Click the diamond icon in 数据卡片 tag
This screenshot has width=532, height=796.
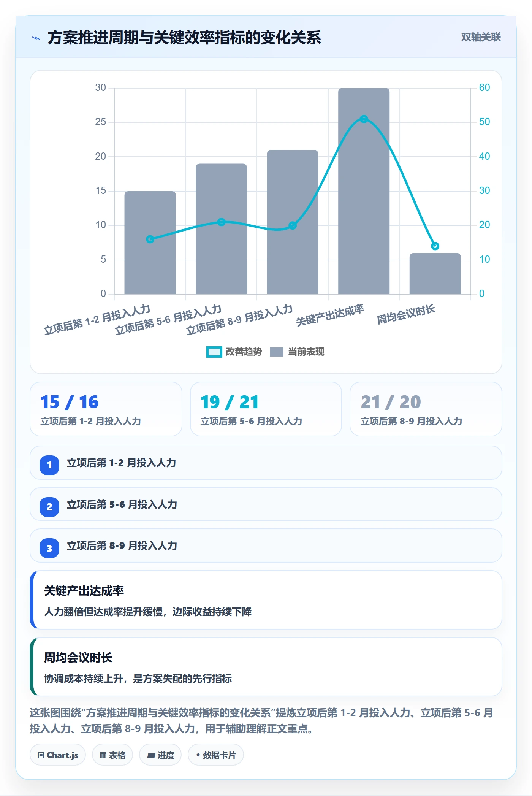click(198, 755)
